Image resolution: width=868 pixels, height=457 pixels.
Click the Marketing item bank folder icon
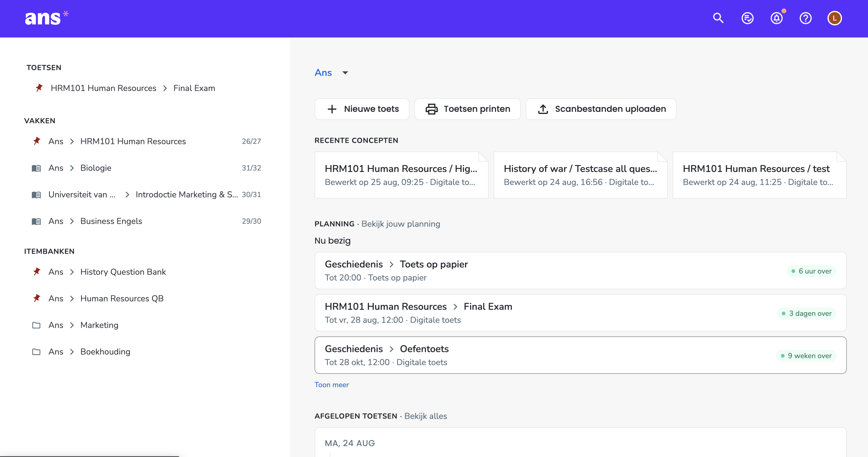click(x=36, y=325)
